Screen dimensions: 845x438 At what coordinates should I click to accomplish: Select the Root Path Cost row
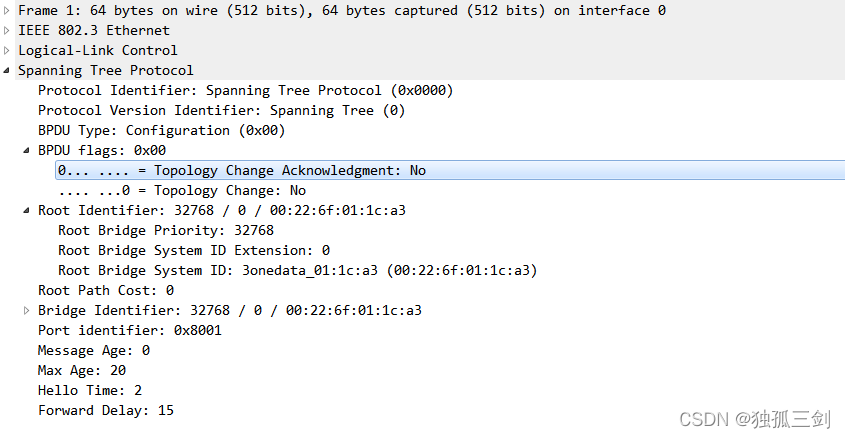pyautogui.click(x=106, y=290)
